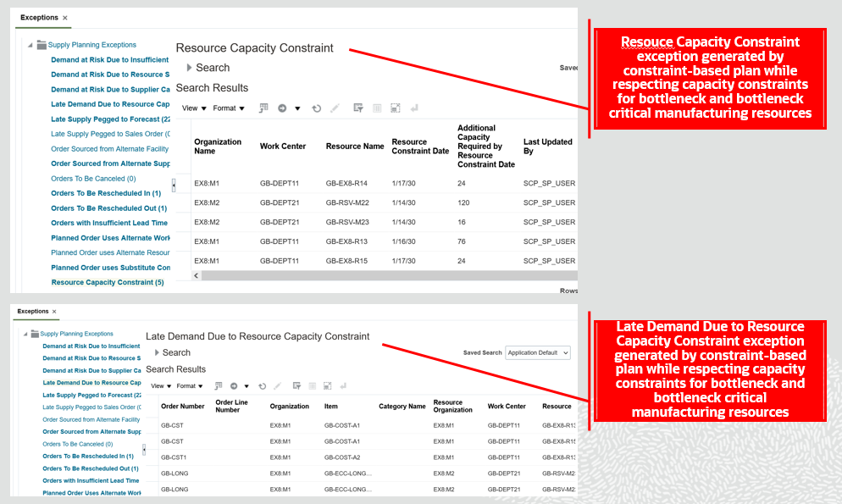The image size is (842, 504).
Task: Click the circled arrow Actions icon in Late Demand toolbar
Action: pos(234,386)
